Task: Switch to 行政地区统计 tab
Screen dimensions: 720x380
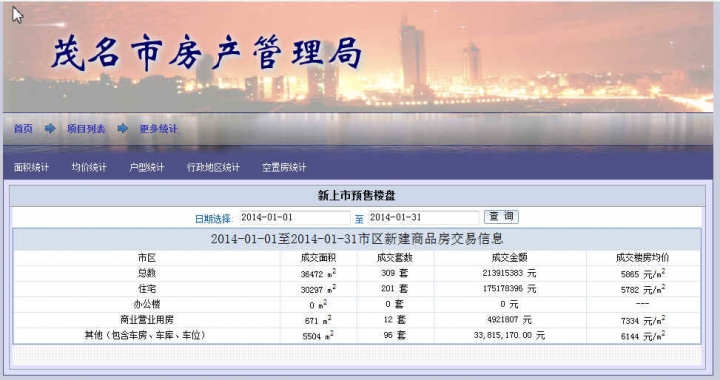Action: [213, 167]
